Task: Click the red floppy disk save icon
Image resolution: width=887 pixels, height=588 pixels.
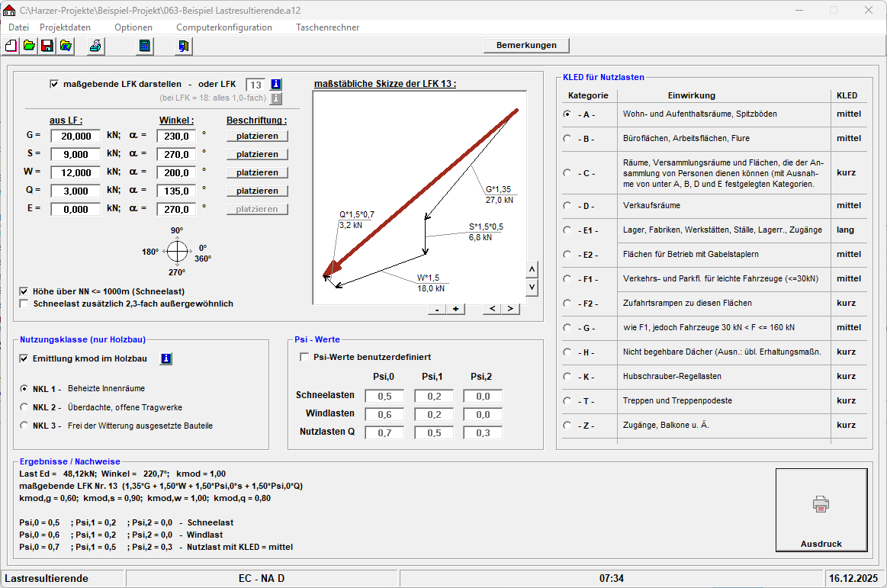Action: point(47,46)
